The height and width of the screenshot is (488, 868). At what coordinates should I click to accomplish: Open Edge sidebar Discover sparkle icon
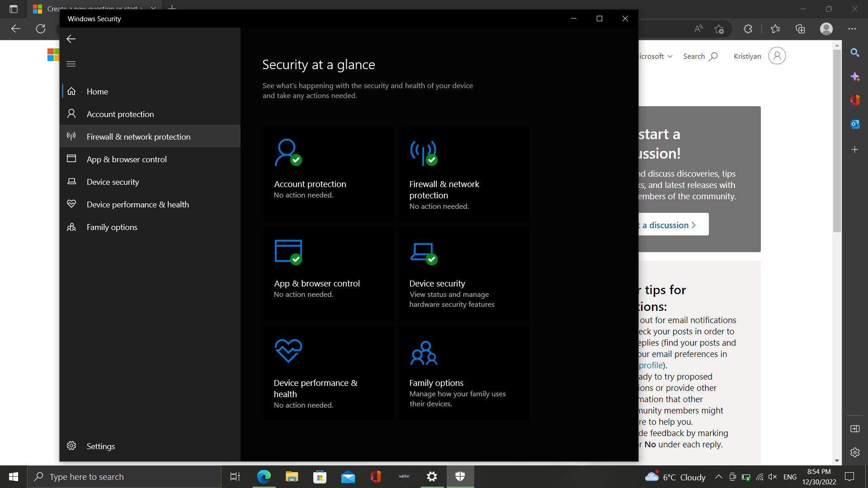(855, 77)
